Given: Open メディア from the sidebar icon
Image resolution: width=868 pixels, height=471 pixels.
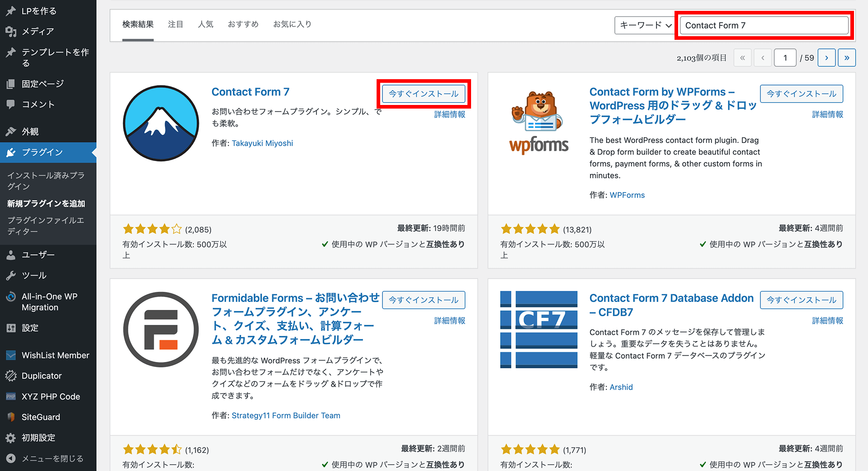Looking at the screenshot, I should point(11,31).
